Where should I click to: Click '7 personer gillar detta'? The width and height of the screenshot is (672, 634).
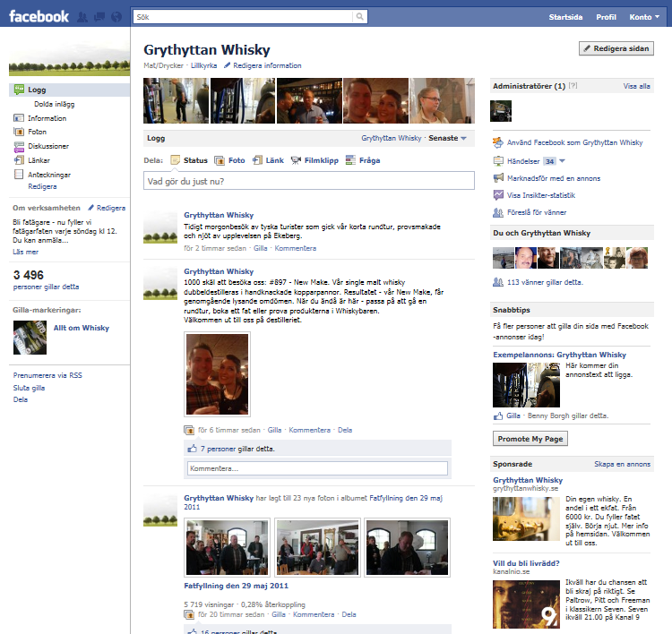click(x=237, y=449)
